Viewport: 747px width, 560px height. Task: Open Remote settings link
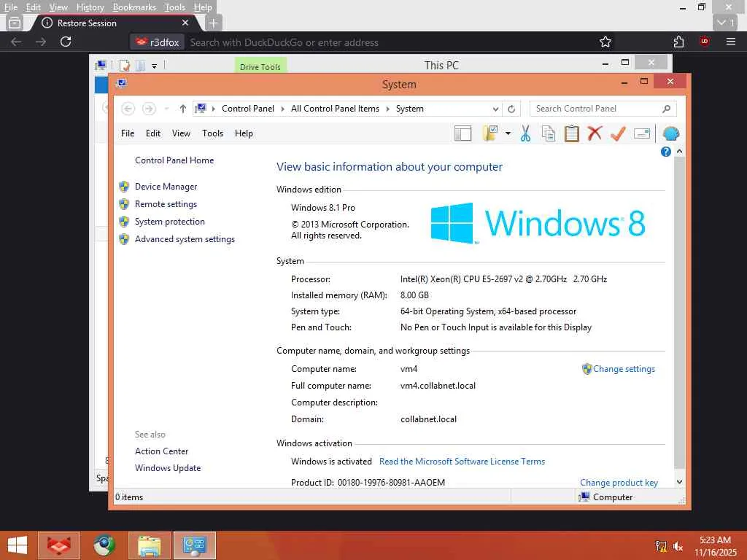[166, 204]
